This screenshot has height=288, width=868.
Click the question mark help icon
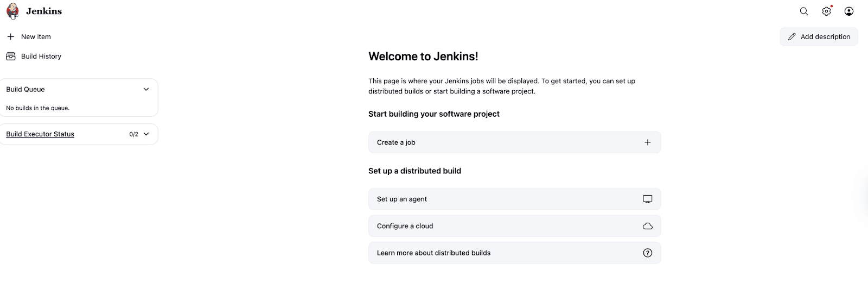tap(647, 253)
